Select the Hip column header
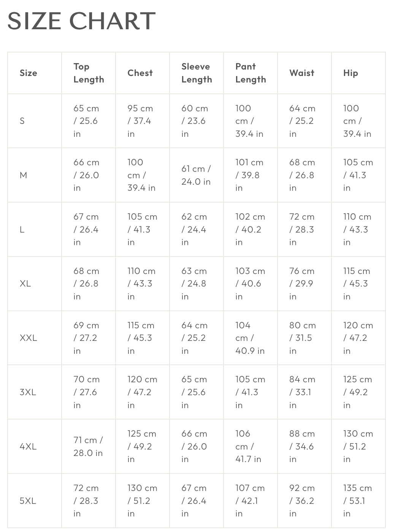Screen dimensions: 398x532 click(350, 73)
